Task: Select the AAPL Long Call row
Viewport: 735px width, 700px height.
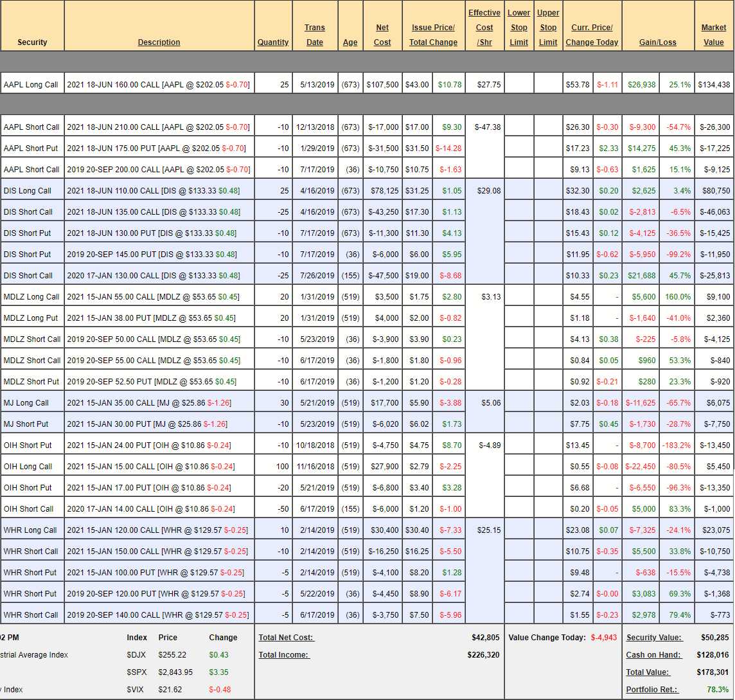Action: click(31, 85)
